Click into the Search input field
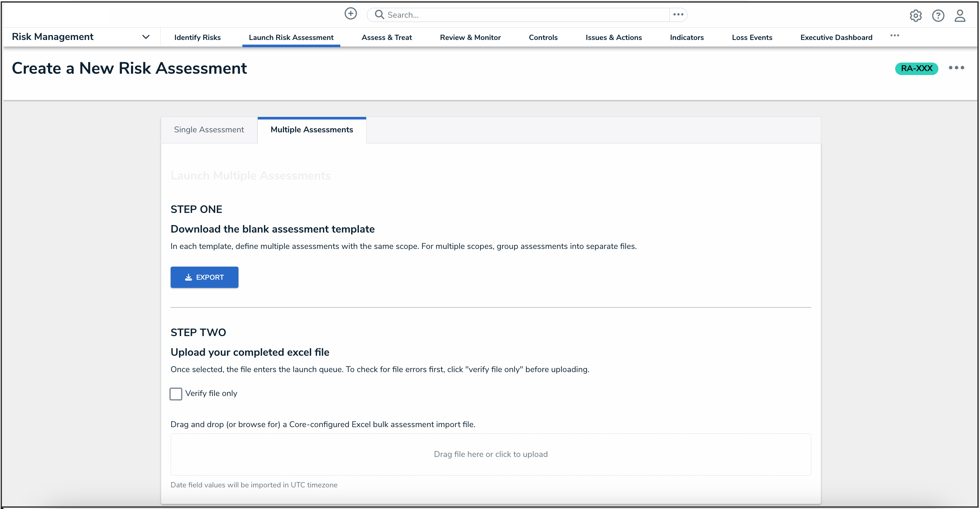Image resolution: width=980 pixels, height=509 pixels. click(x=525, y=15)
